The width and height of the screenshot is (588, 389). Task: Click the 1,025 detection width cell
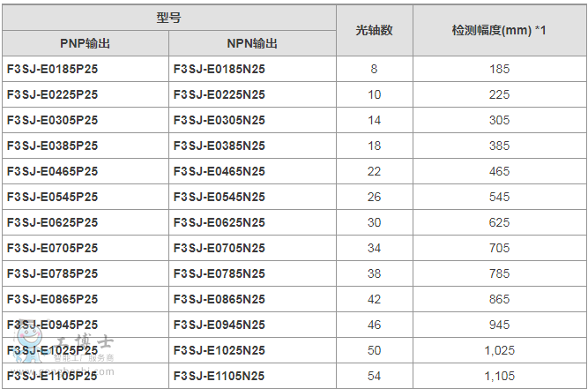499,350
